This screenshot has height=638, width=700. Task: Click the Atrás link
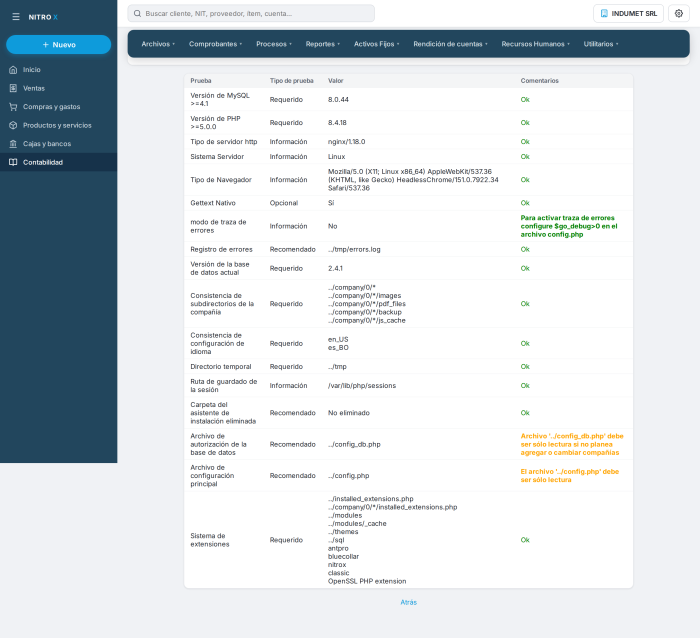point(408,602)
